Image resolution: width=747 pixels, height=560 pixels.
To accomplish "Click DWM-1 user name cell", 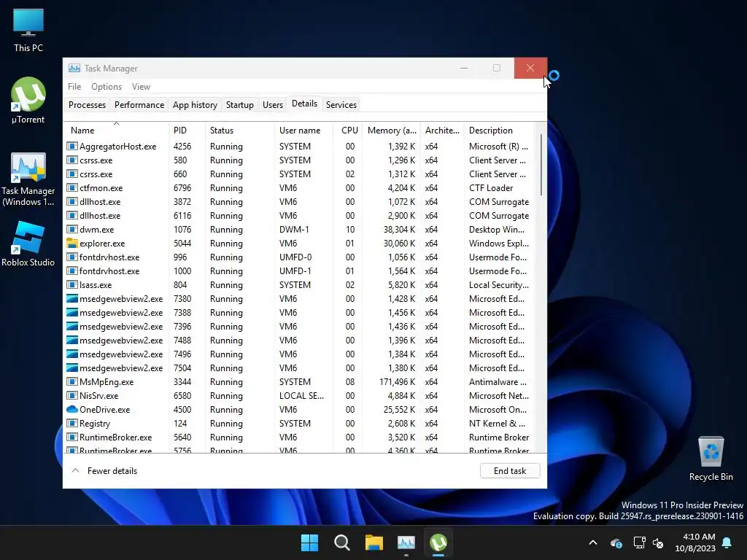I will tap(294, 230).
